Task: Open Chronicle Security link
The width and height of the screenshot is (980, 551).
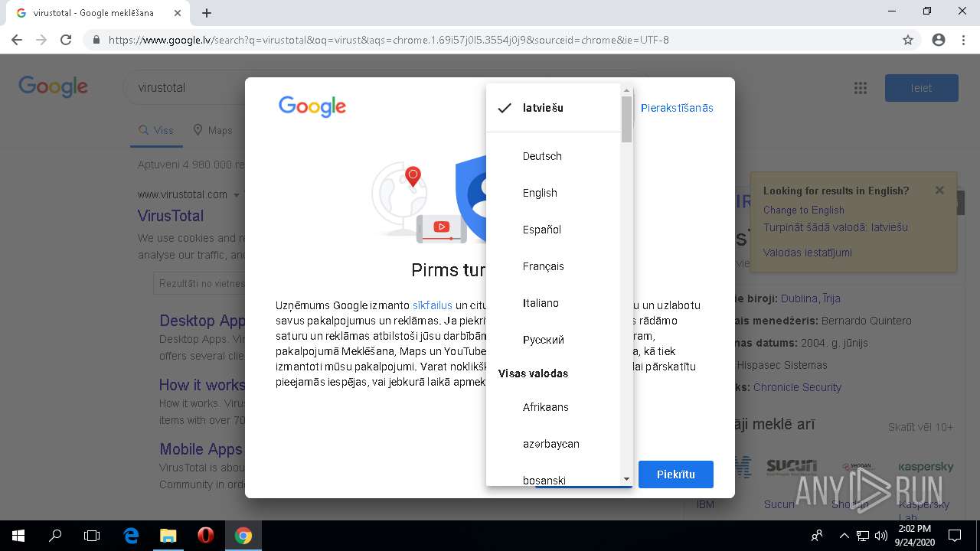Action: click(x=797, y=387)
